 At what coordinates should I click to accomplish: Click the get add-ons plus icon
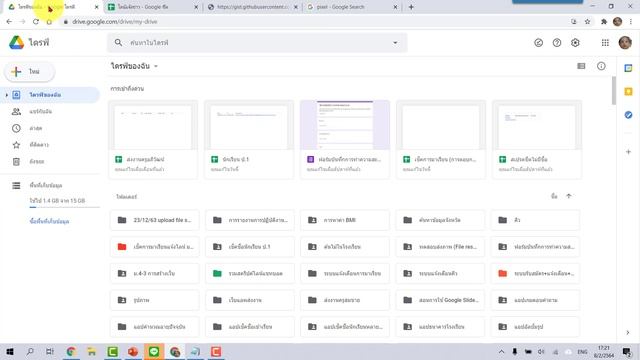[x=628, y=152]
